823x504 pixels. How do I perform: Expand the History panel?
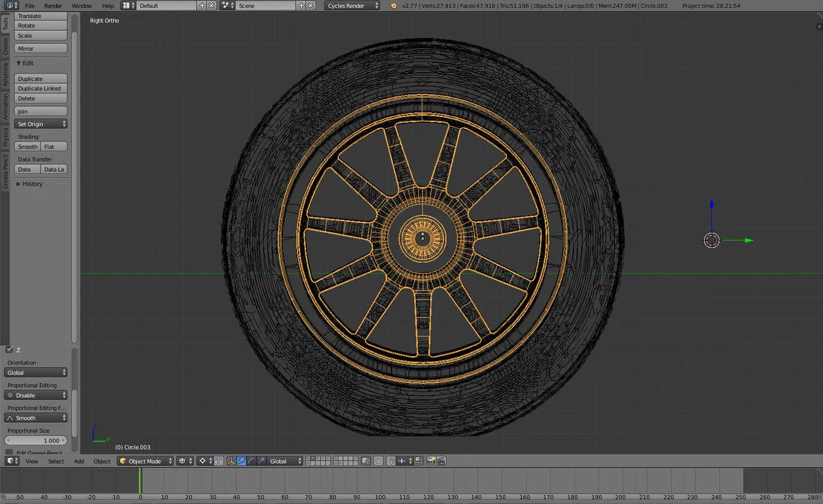[29, 184]
